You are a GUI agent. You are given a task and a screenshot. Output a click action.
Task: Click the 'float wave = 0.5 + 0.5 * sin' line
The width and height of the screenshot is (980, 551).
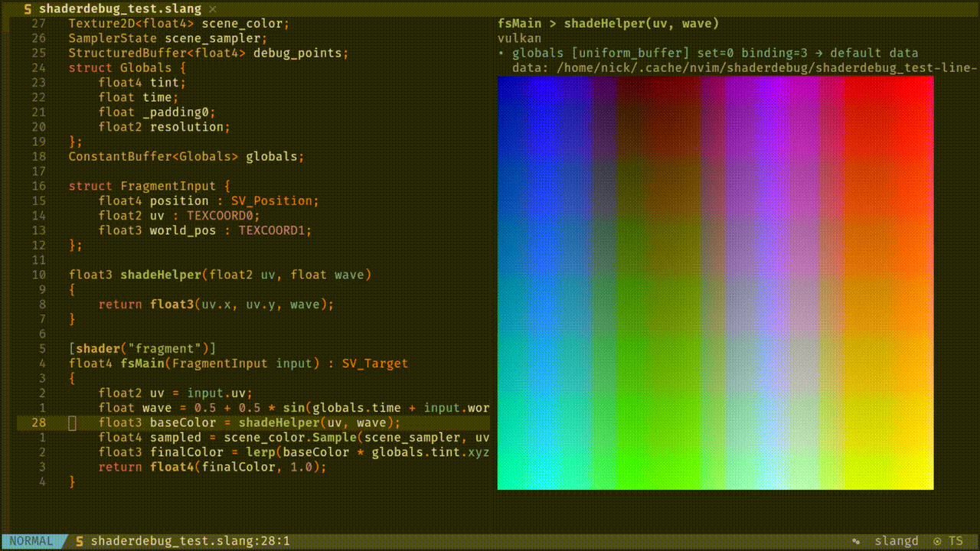(x=294, y=408)
